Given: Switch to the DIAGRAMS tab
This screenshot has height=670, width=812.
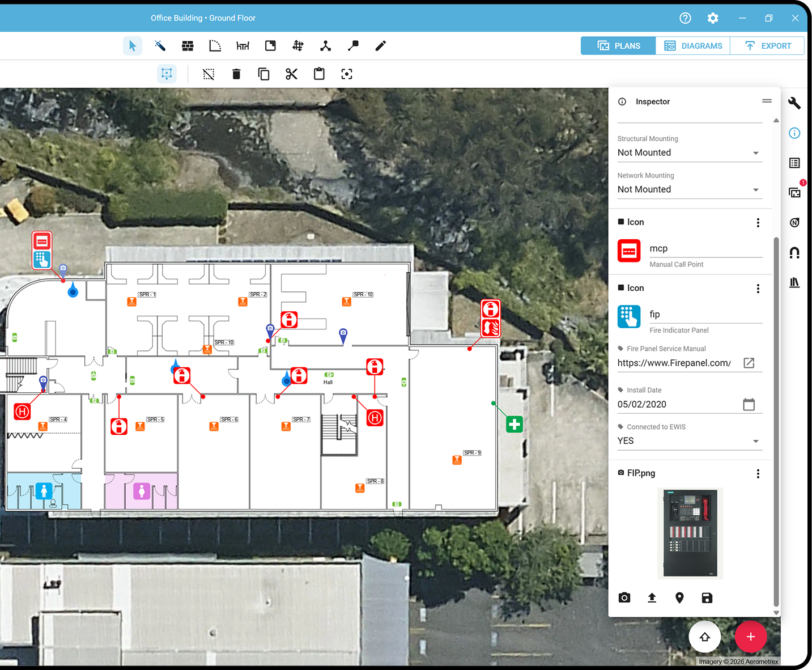Looking at the screenshot, I should click(692, 45).
